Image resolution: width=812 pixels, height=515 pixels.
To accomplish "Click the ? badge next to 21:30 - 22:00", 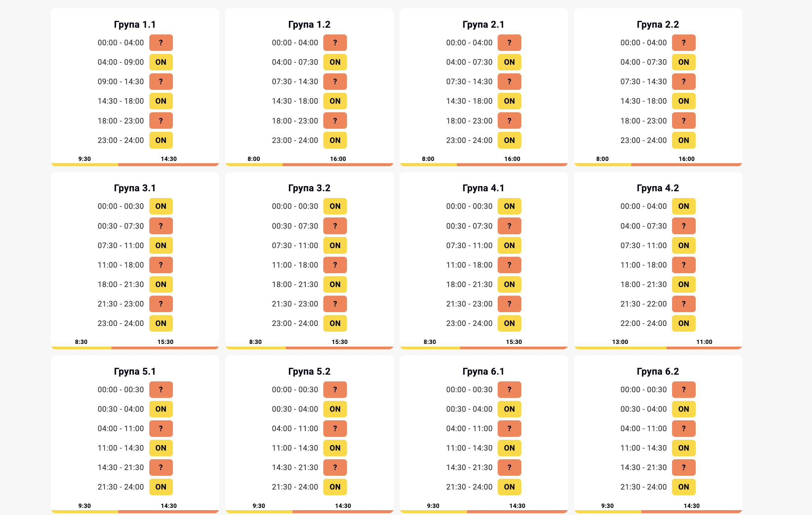I will [683, 304].
